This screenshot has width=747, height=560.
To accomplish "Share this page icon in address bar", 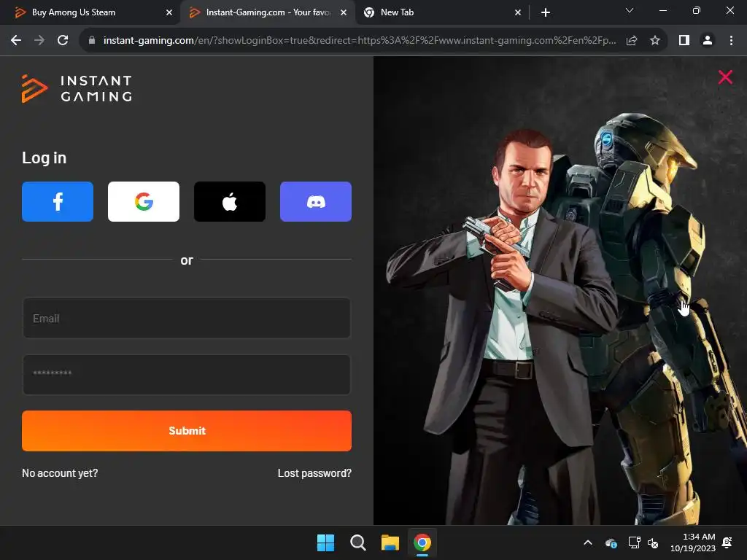I will [632, 41].
